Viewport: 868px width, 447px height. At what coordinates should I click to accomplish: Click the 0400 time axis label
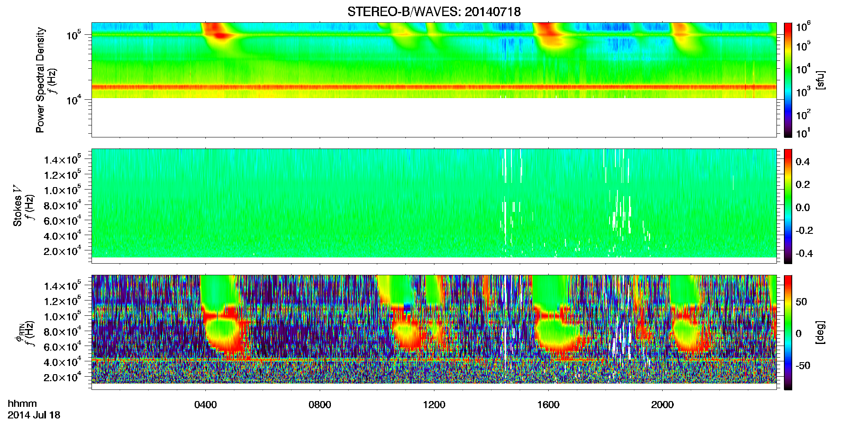point(205,405)
